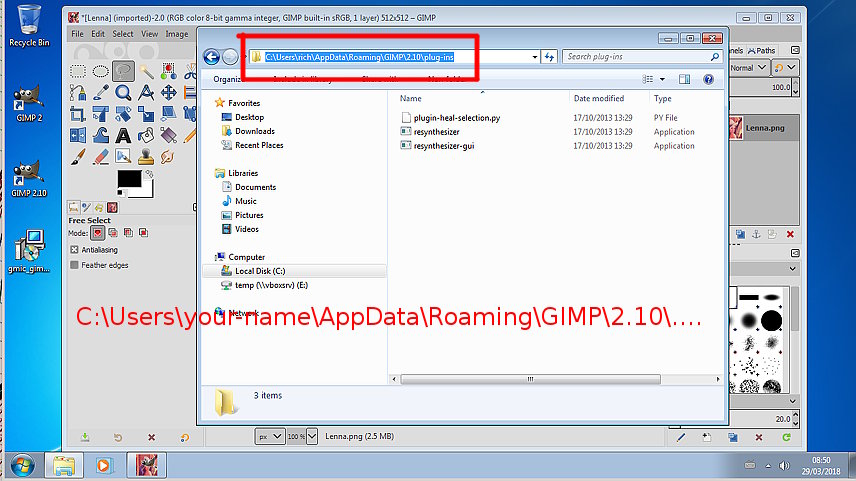Select the Free Select lasso tool
The height and width of the screenshot is (481, 856).
[x=123, y=71]
